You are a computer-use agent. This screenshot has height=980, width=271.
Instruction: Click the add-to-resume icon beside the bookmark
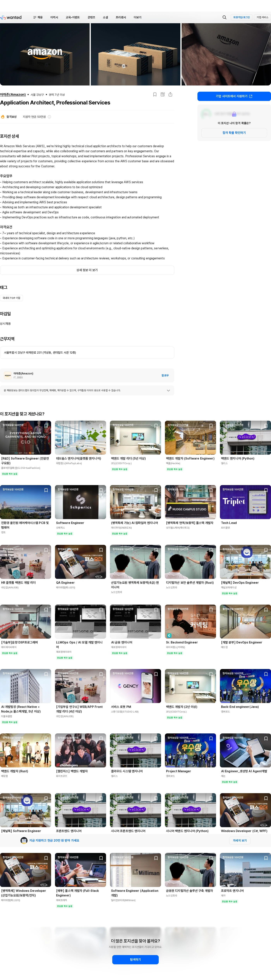pos(163,94)
